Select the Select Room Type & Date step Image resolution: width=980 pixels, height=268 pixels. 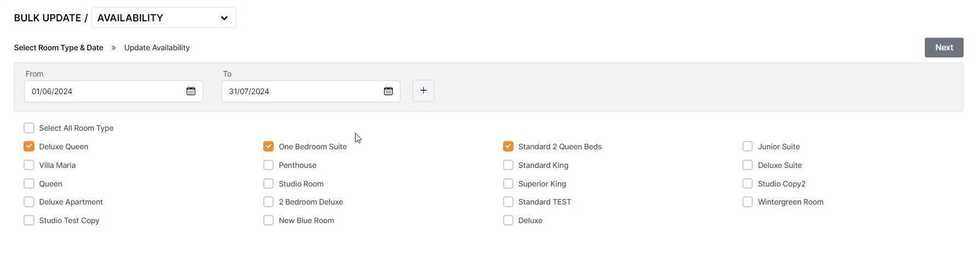58,48
